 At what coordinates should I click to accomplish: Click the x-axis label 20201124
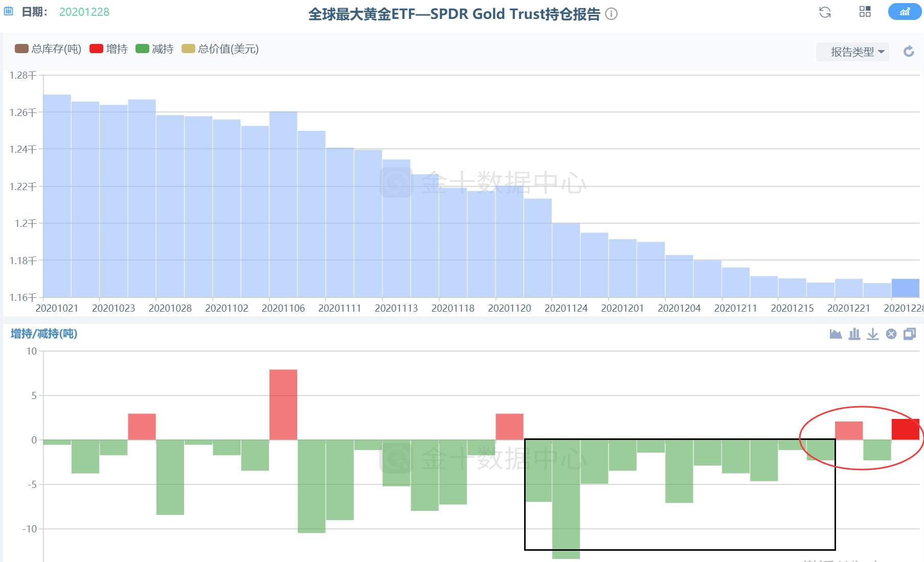coord(566,308)
